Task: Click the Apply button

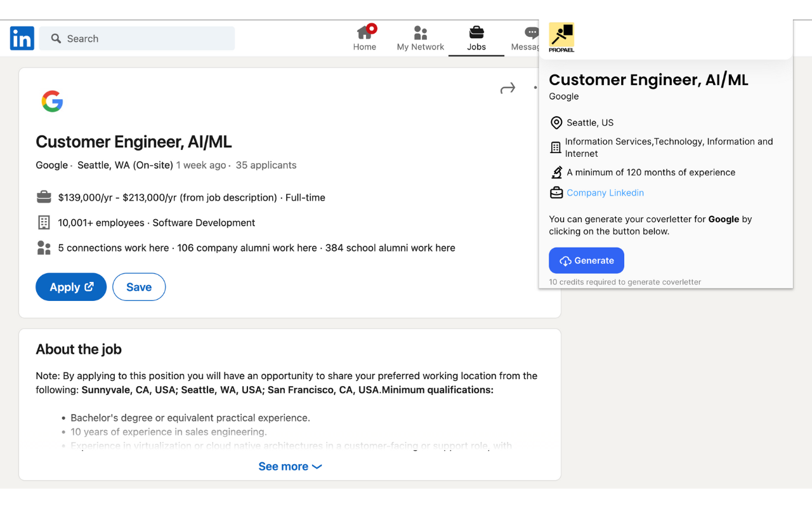Action: point(71,287)
